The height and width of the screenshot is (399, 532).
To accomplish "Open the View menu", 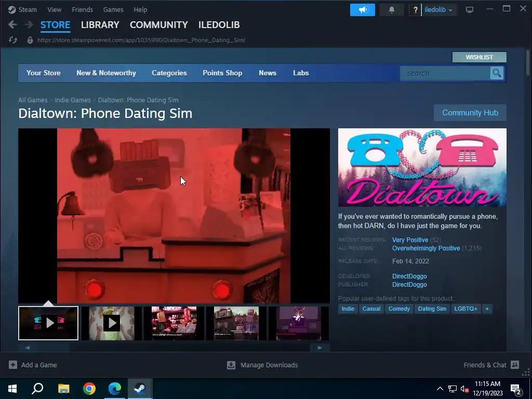I will click(54, 9).
